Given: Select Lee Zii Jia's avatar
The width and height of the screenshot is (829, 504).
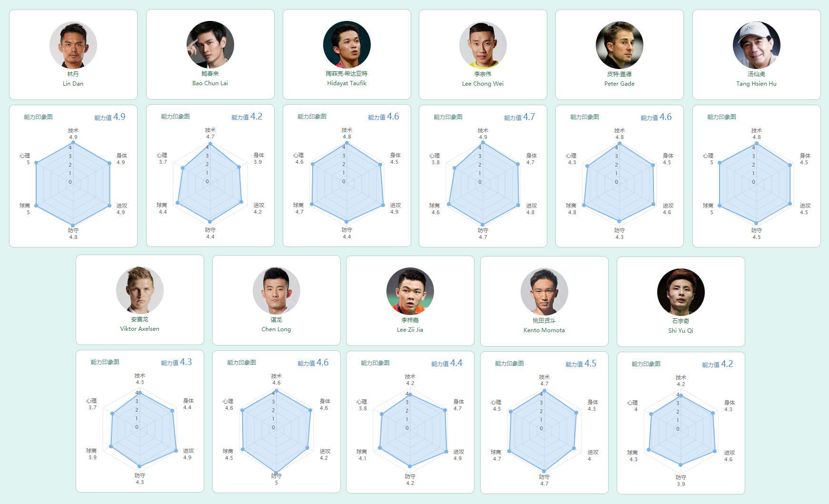Looking at the screenshot, I should pyautogui.click(x=410, y=291).
